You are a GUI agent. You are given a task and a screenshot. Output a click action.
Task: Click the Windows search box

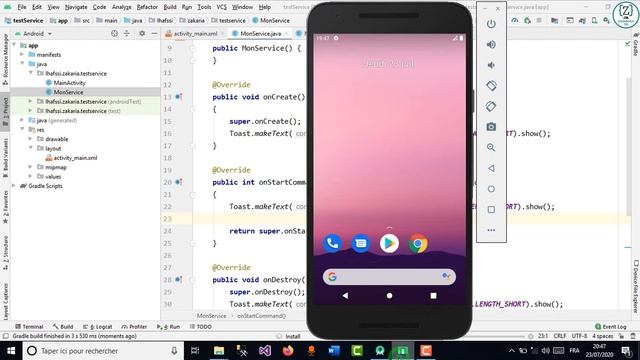pos(102,351)
